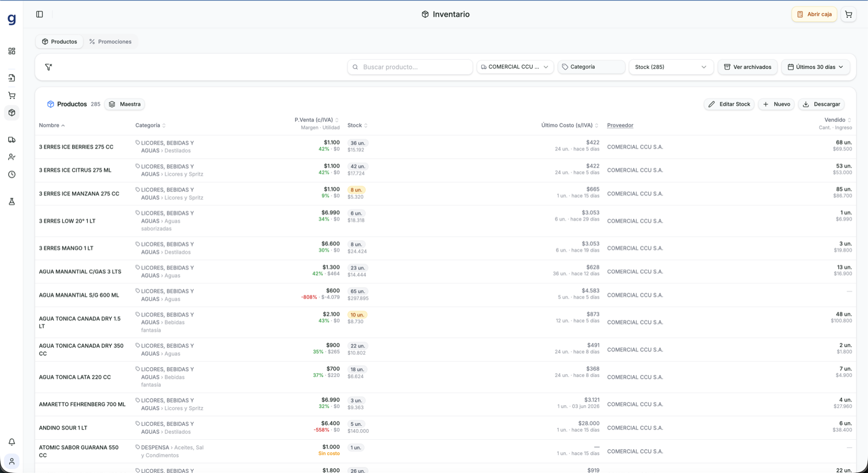Image resolution: width=868 pixels, height=473 pixels.
Task: Click the Proveedor column header link
Action: click(620, 125)
